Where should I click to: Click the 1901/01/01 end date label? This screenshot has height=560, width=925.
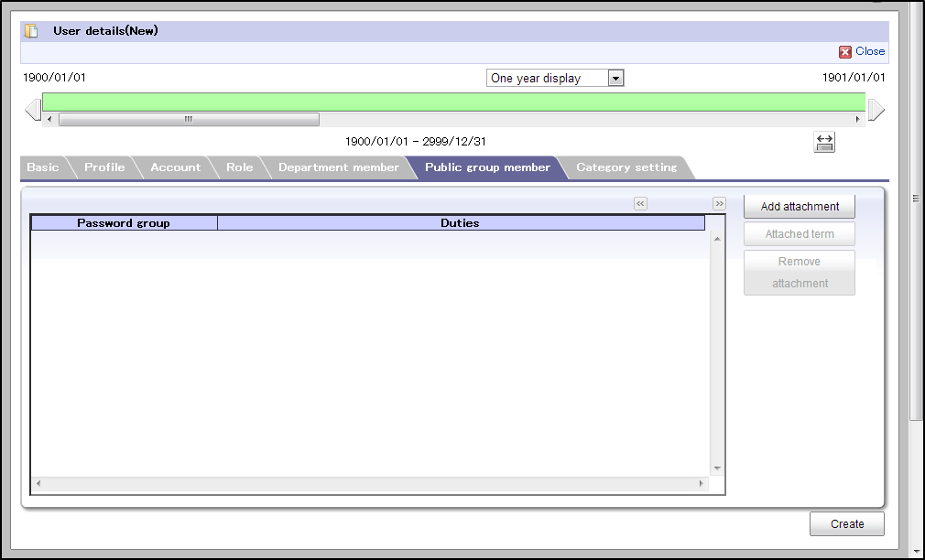854,77
